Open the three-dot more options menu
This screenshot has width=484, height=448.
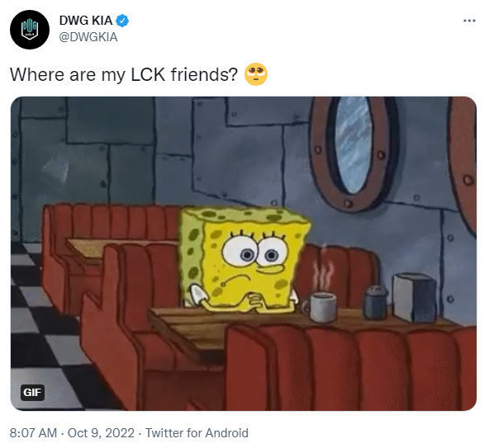pos(469,21)
